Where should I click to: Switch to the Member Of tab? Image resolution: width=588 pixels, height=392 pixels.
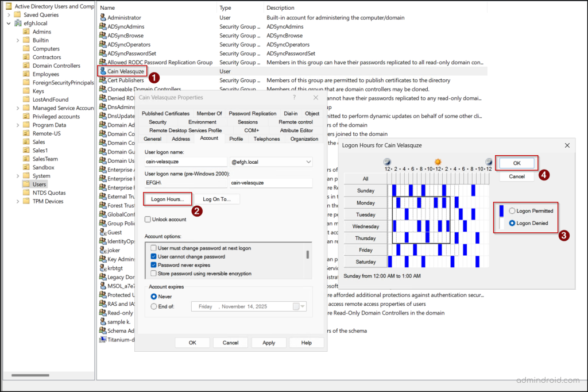(209, 114)
